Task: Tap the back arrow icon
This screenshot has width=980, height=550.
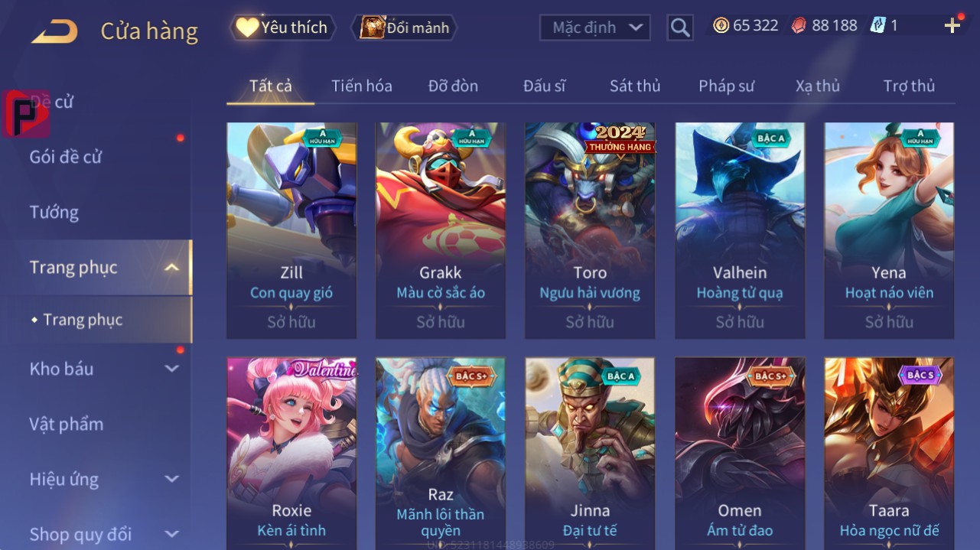Action: click(x=54, y=31)
